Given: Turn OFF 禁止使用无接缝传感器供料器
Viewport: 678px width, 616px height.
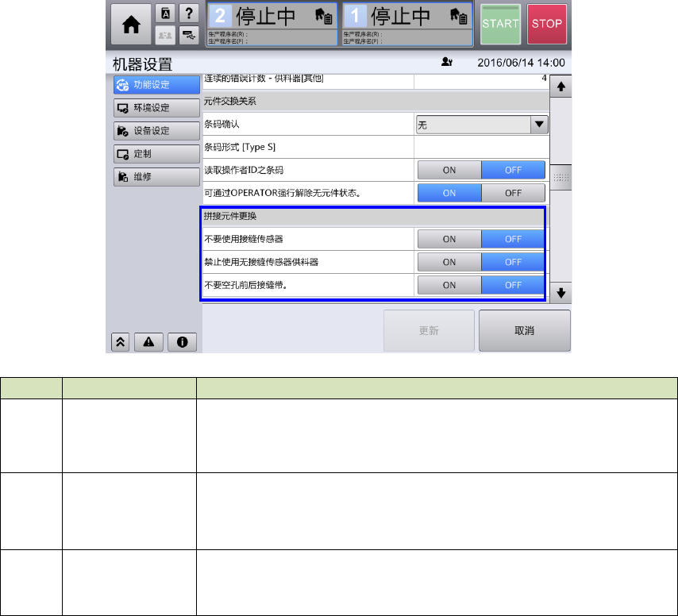Looking at the screenshot, I should pos(513,262).
